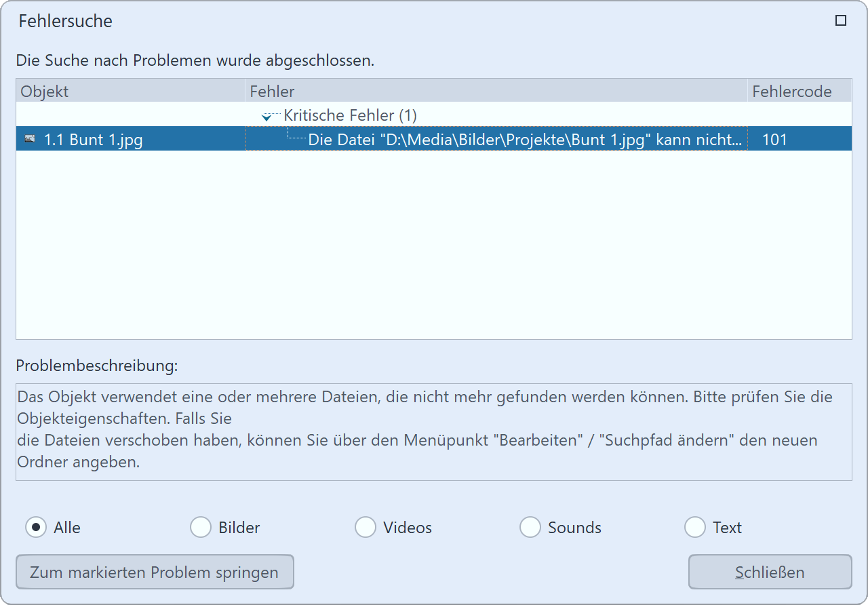
Task: Show only Sounds problems
Action: pos(530,527)
